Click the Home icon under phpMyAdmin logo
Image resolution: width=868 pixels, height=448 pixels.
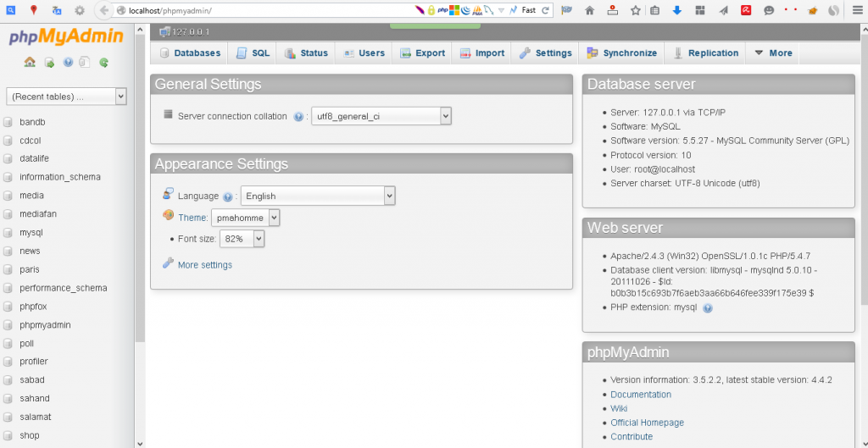(30, 63)
